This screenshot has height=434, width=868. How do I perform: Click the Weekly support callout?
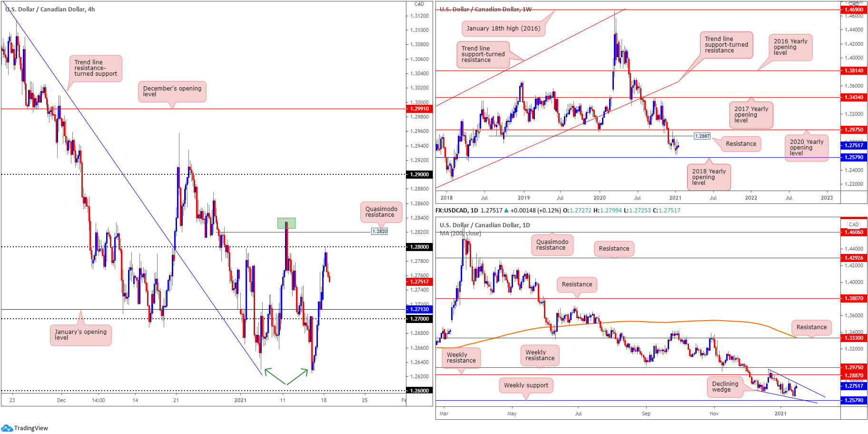(526, 385)
